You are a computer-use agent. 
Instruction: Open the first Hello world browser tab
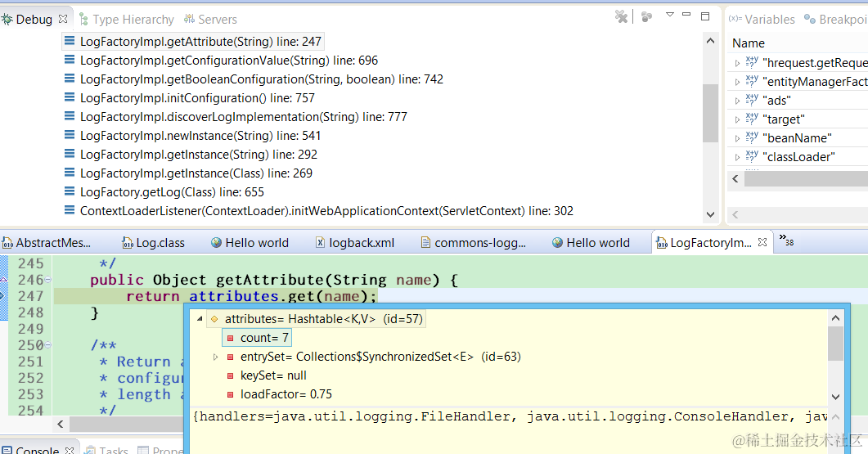pyautogui.click(x=250, y=243)
